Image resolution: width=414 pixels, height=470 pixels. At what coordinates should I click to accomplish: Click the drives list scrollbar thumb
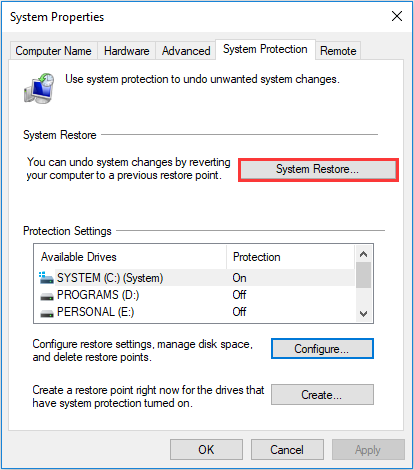tap(363, 275)
